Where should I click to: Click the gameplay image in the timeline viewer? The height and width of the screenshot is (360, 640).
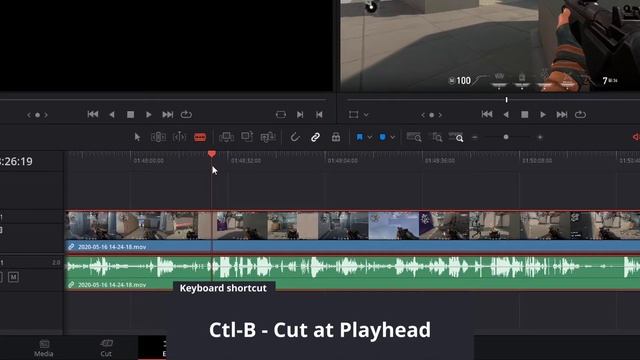[490, 46]
